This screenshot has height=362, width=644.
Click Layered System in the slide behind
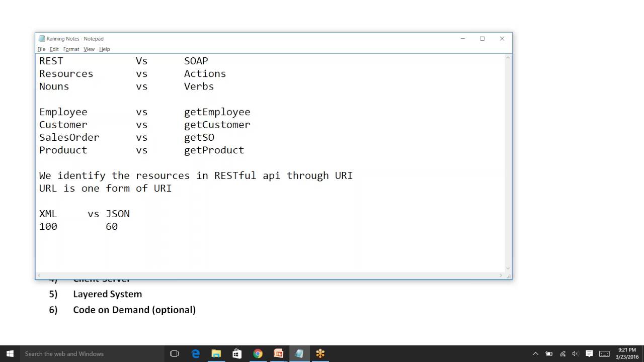108,294
